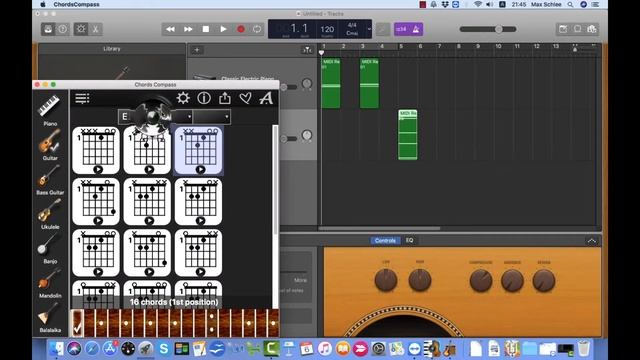
Task: Rewind the GarageBand project
Action: point(170,29)
